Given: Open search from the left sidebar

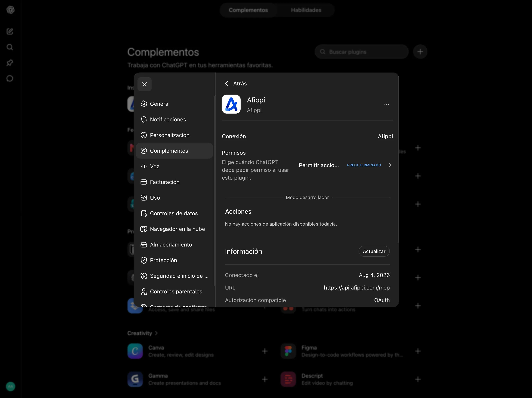Looking at the screenshot, I should pos(10,47).
